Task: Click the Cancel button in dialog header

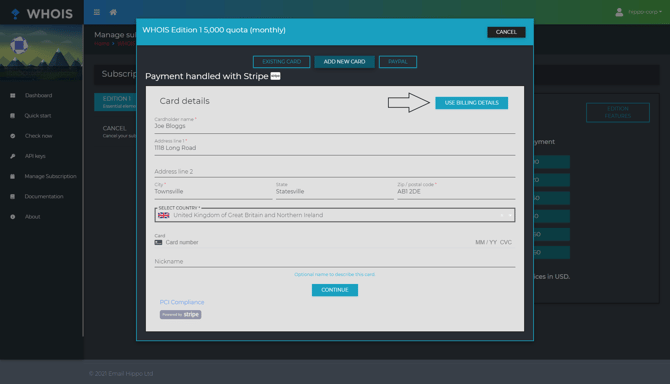Action: (x=506, y=32)
